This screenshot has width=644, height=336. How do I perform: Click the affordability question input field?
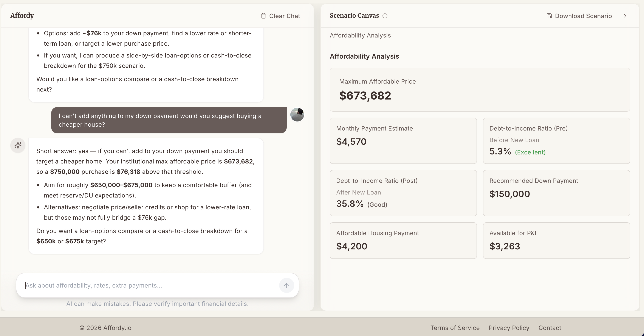coord(150,285)
